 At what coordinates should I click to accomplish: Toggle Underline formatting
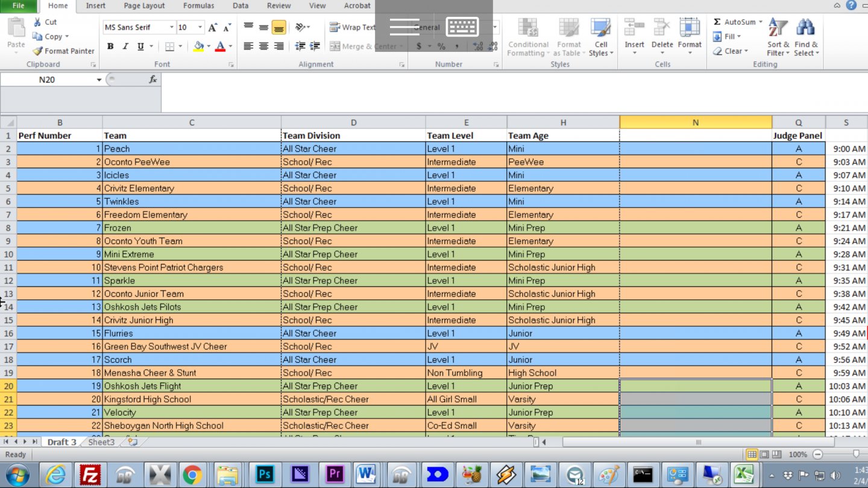coord(140,46)
